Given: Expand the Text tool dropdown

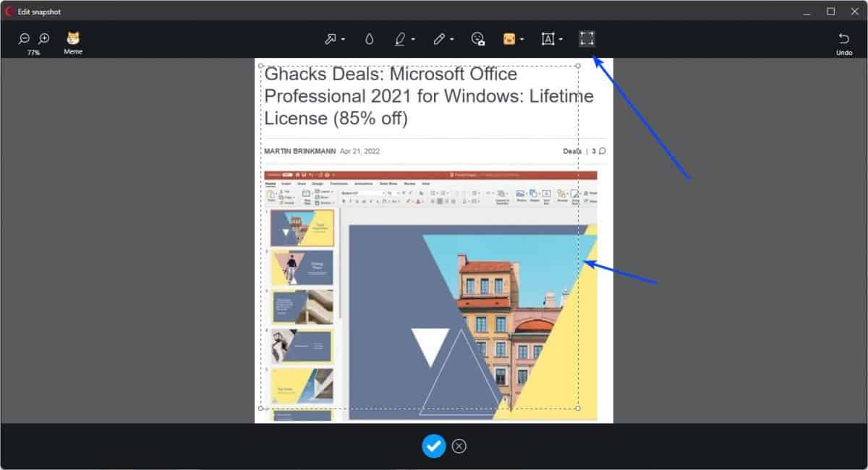Looking at the screenshot, I should coord(561,40).
